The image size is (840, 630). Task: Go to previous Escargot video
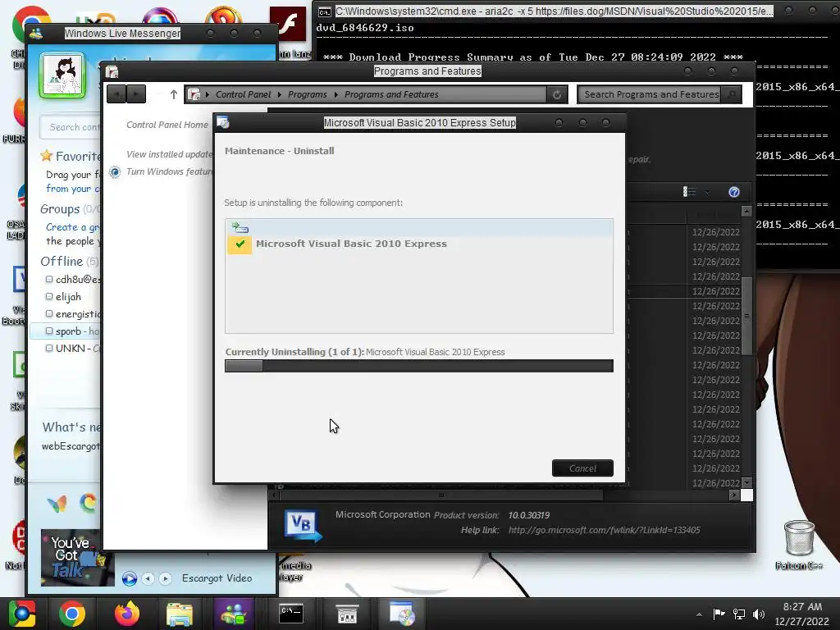148,578
